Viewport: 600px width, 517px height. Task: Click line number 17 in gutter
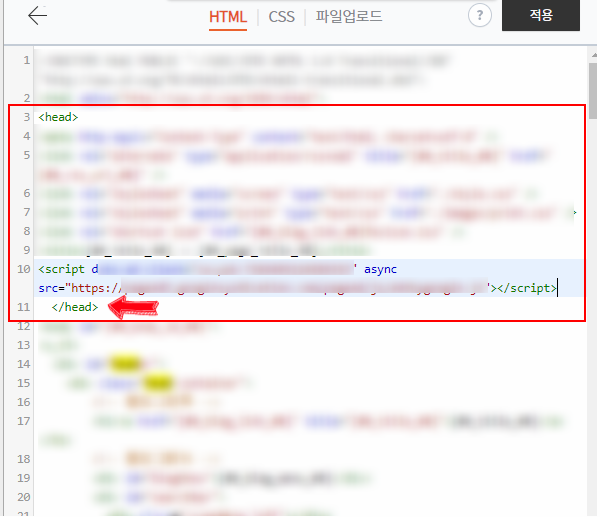[x=23, y=421]
